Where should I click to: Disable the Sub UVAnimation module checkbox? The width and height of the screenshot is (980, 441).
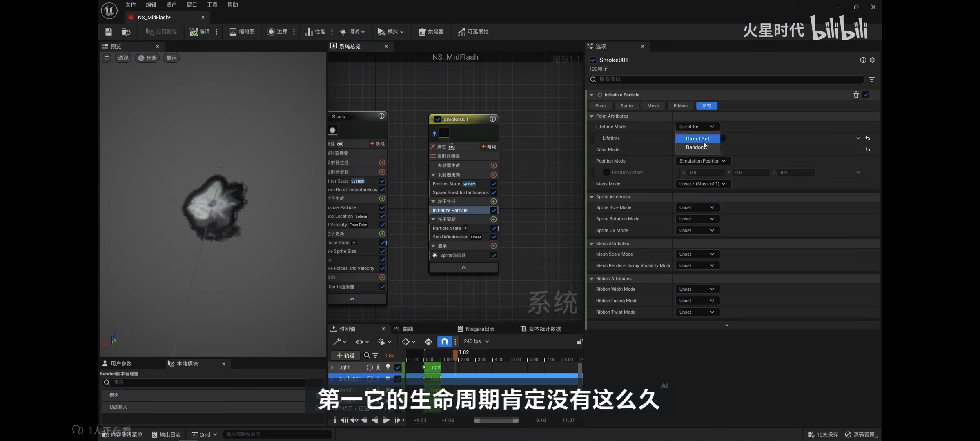click(x=493, y=237)
